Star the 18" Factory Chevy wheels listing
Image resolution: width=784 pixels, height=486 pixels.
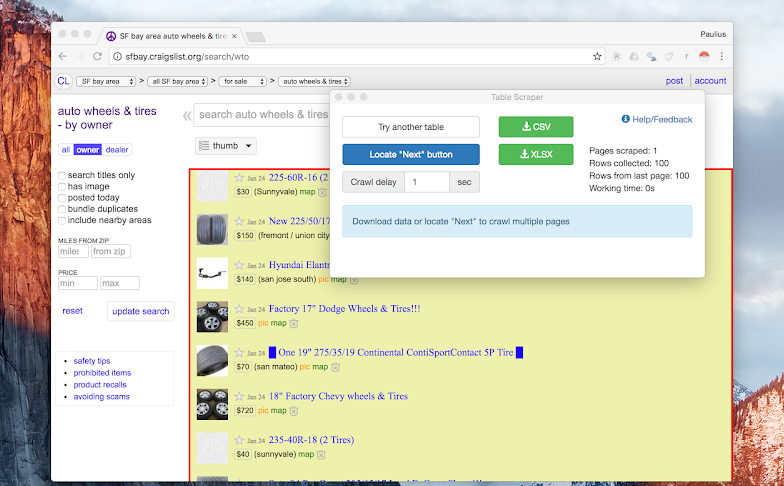pyautogui.click(x=239, y=396)
